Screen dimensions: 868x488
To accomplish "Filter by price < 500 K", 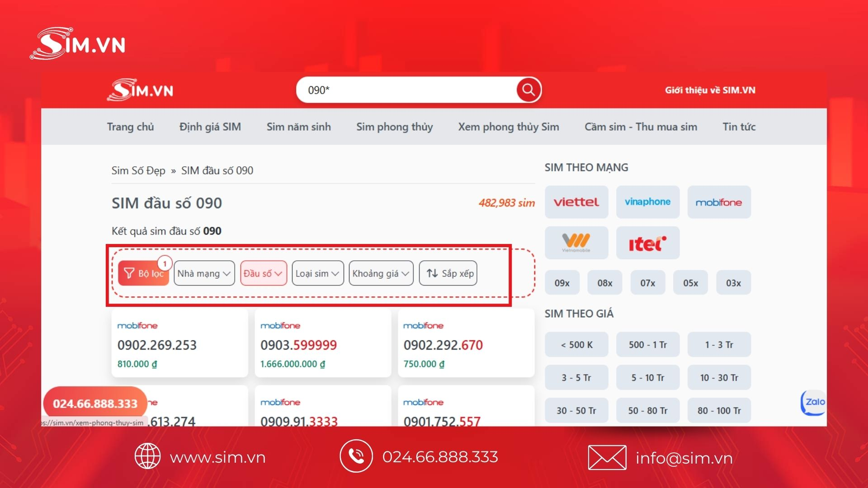I will pos(576,345).
